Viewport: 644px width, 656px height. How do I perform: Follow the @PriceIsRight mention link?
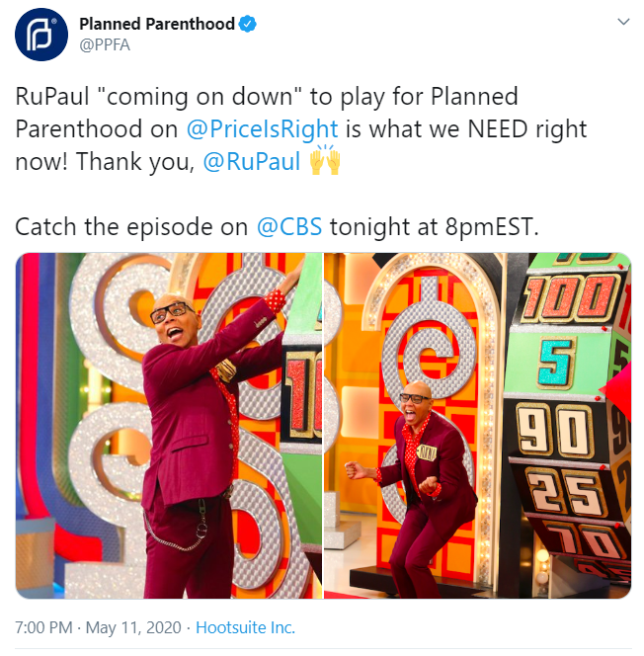pyautogui.click(x=262, y=128)
